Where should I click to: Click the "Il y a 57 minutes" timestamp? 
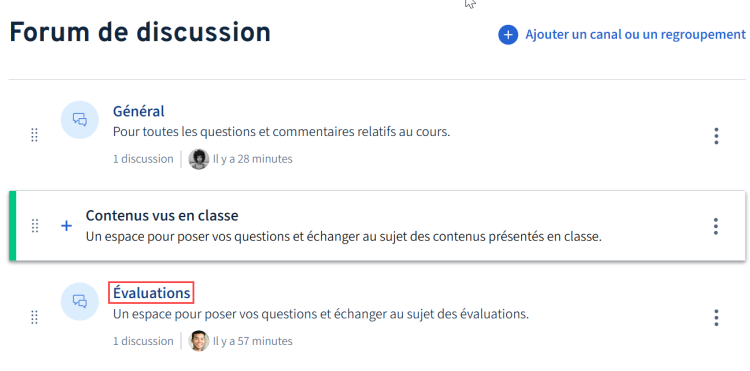click(x=253, y=341)
